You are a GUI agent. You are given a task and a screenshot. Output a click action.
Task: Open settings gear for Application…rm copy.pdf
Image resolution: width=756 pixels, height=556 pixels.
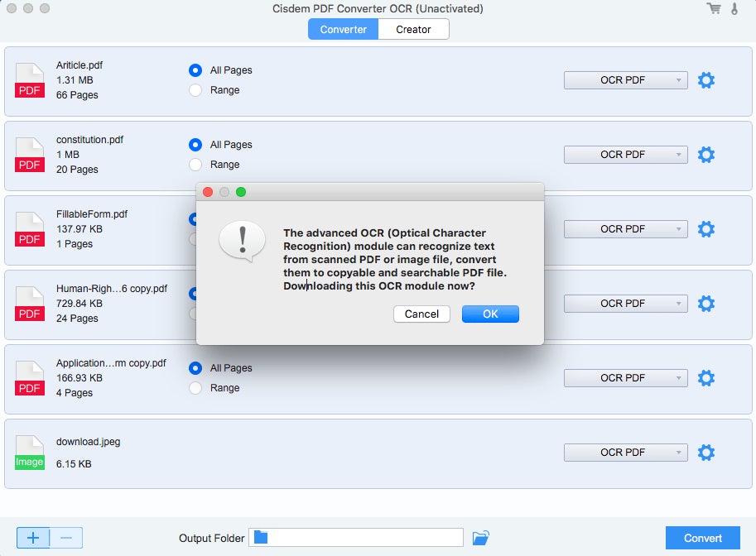705,378
